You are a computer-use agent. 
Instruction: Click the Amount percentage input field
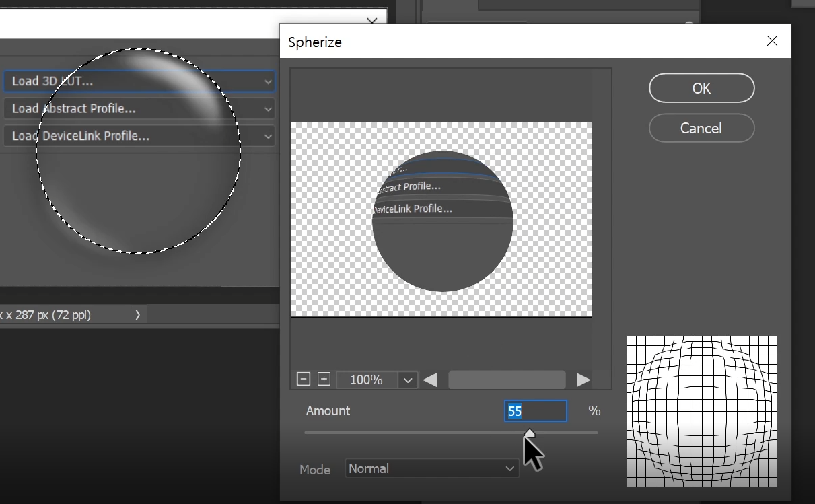click(536, 411)
